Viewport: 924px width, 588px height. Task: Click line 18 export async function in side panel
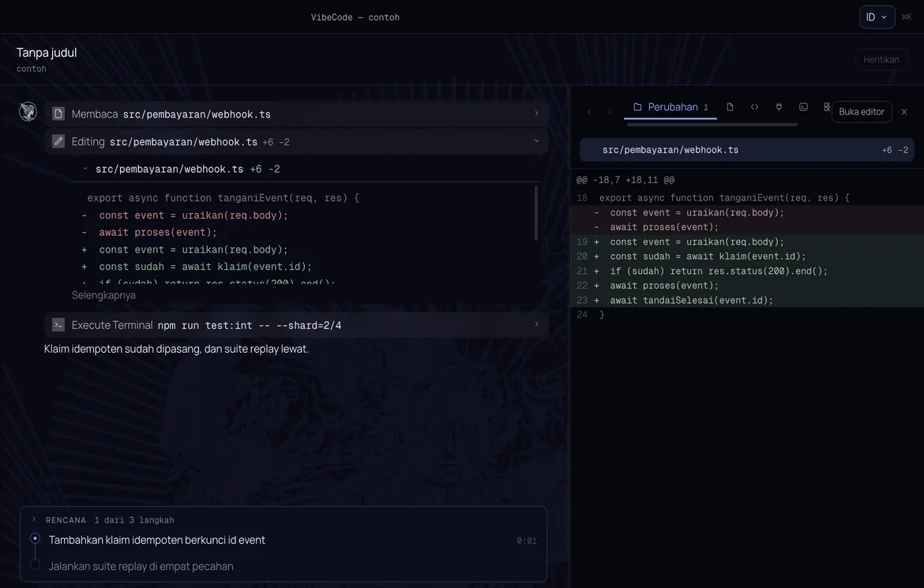(x=747, y=198)
